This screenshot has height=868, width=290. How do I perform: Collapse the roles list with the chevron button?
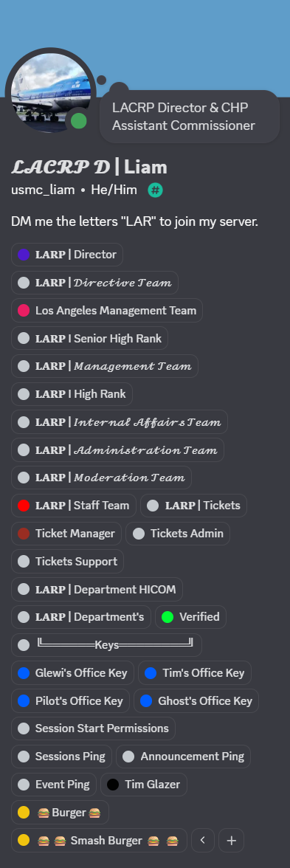[x=202, y=840]
